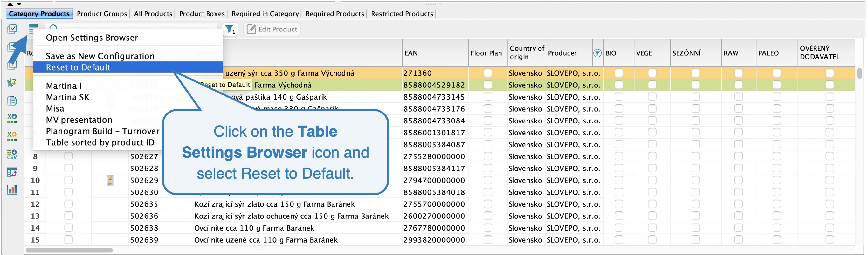Toggle BIO checkbox for EAN 8588004529182
Image resolution: width=868 pixels, height=255 pixels.
point(619,85)
